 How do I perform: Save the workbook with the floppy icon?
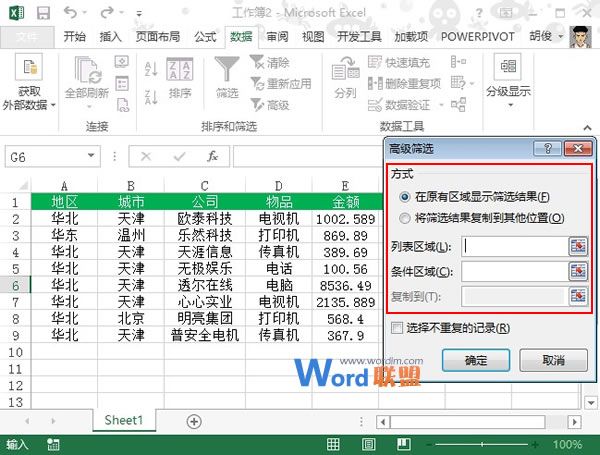(43, 13)
